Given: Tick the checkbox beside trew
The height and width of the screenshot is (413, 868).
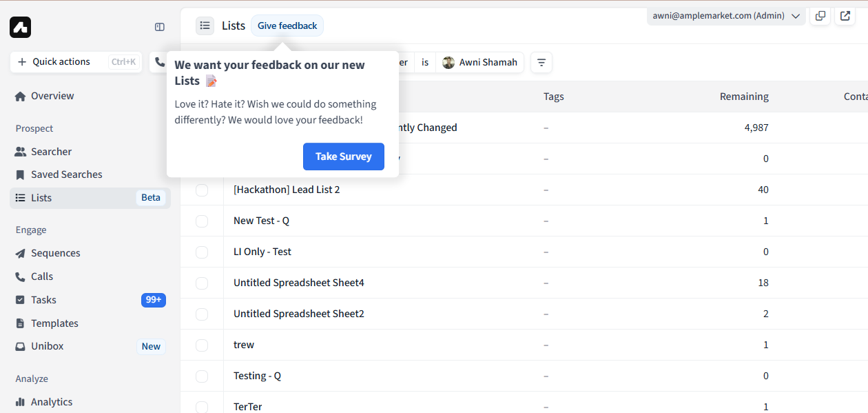Looking at the screenshot, I should [x=202, y=345].
